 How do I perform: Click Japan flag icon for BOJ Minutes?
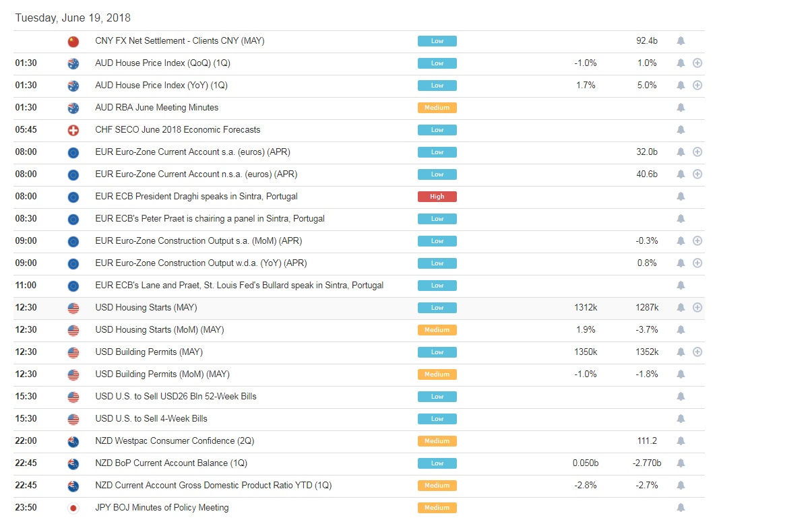click(x=73, y=508)
